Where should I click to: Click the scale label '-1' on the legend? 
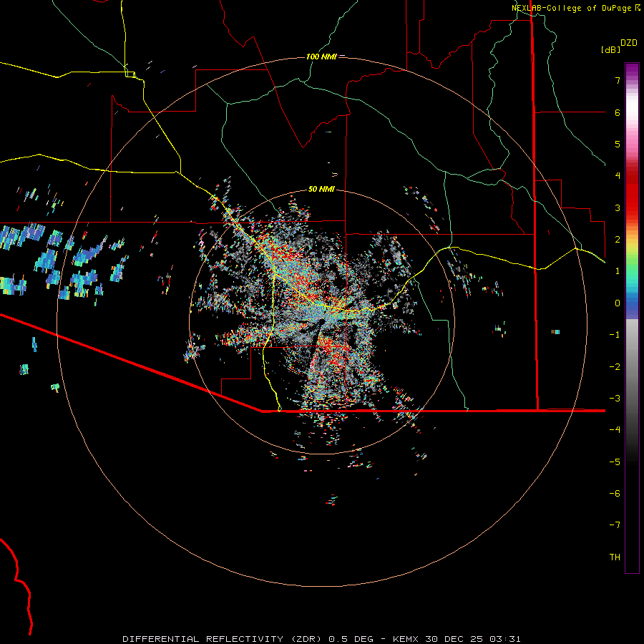[x=615, y=335]
